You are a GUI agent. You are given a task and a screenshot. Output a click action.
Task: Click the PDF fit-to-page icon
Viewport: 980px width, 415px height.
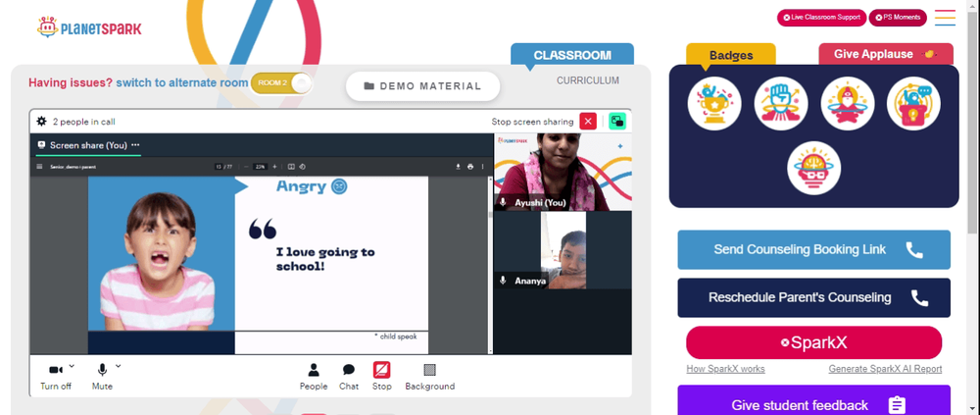(x=291, y=167)
